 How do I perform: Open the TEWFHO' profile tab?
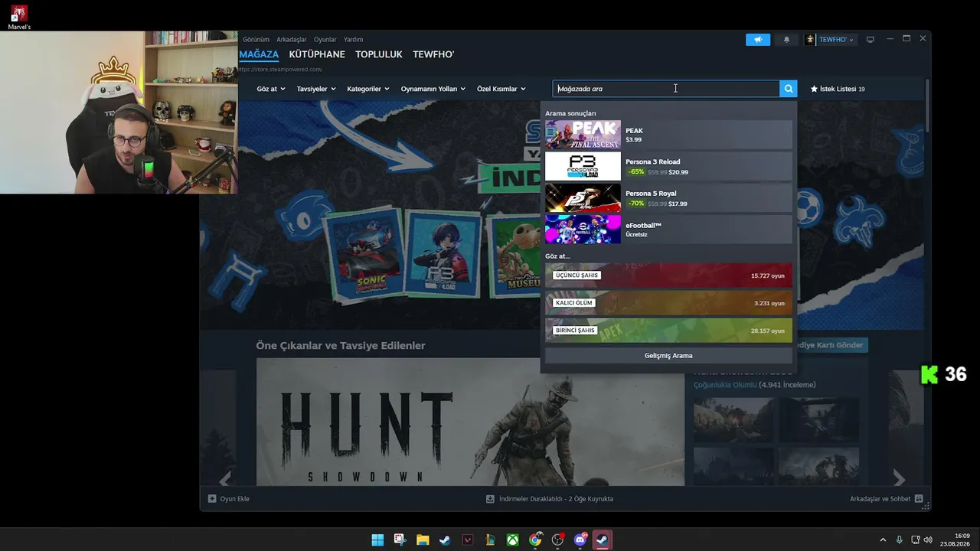[433, 55]
